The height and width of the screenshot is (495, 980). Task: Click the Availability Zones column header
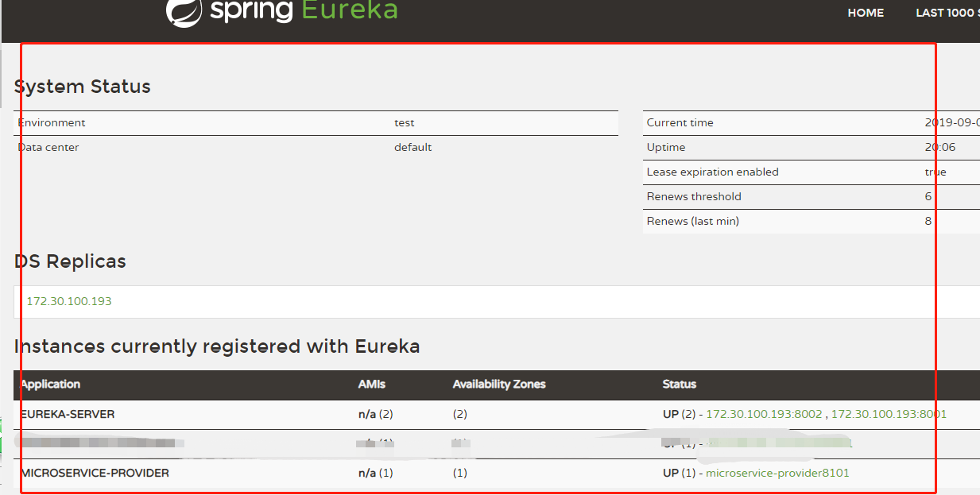click(x=499, y=385)
